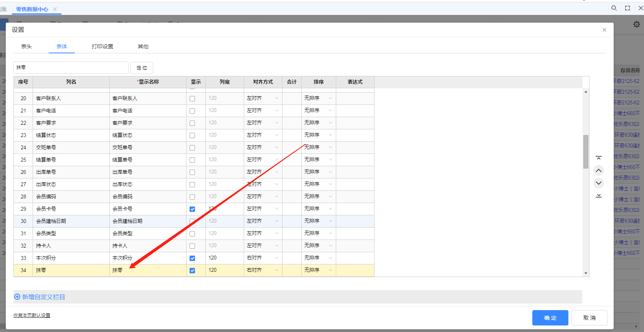
Task: Click the 对齐方式 column header
Action: click(263, 82)
